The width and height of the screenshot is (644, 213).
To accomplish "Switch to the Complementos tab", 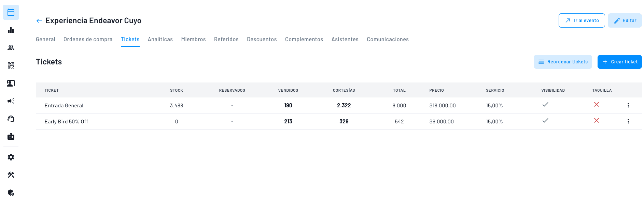I will click(x=304, y=40).
